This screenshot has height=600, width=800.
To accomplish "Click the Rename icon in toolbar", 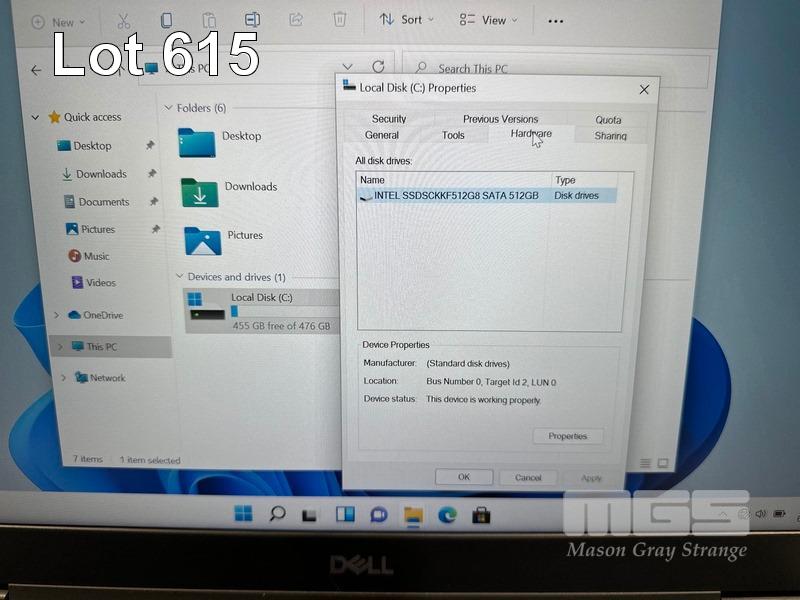I will point(253,19).
